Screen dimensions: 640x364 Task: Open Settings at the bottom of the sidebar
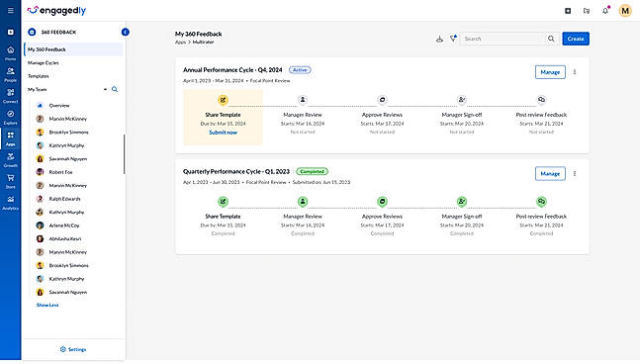(x=73, y=349)
